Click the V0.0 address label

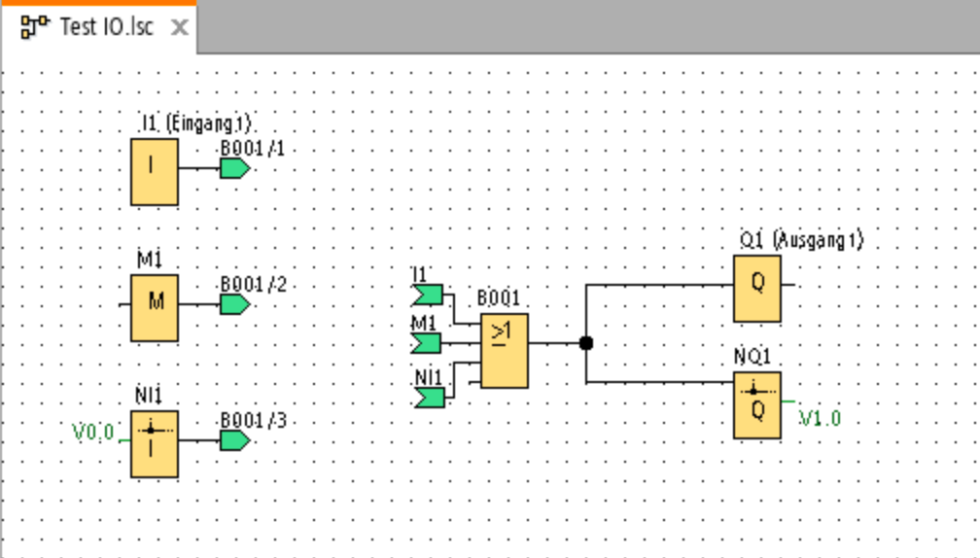(x=93, y=433)
